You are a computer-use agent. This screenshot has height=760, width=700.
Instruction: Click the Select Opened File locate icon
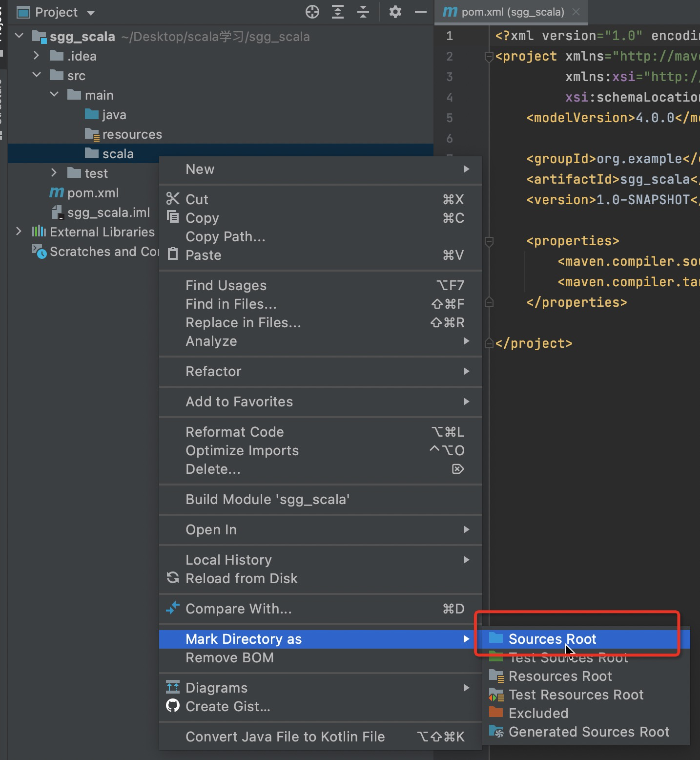(312, 12)
